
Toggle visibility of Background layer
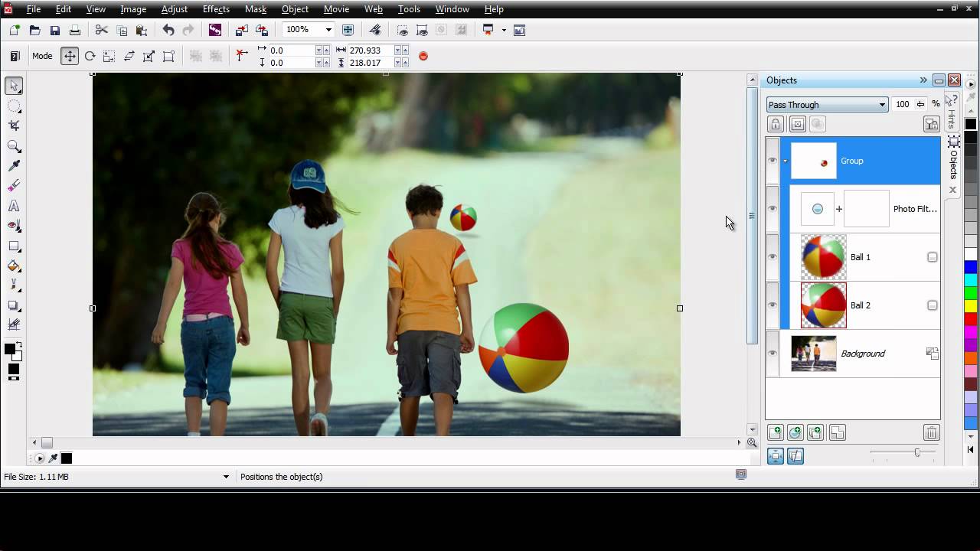pos(772,354)
